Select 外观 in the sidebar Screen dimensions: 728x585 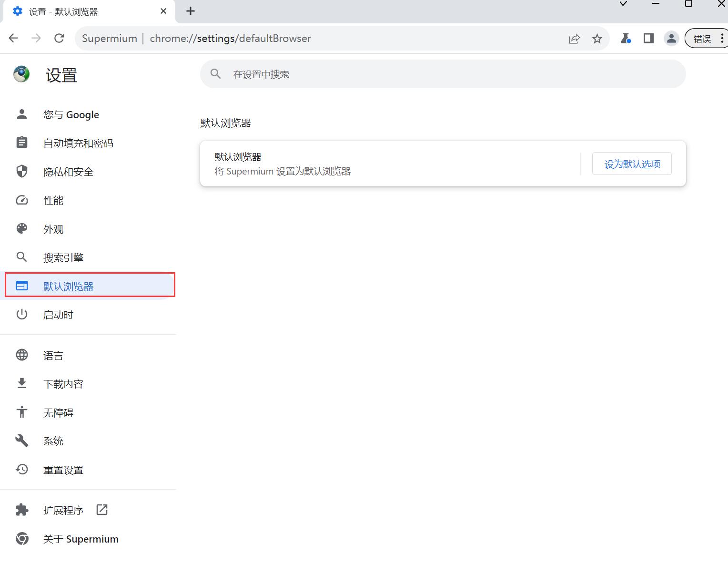click(53, 229)
